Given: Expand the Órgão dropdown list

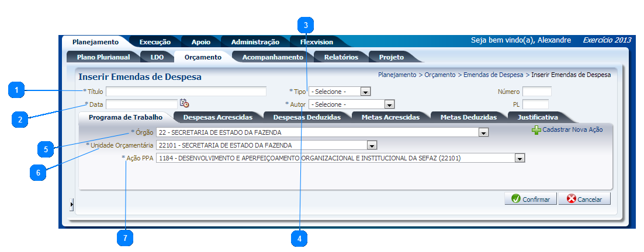Looking at the screenshot, I should click(x=483, y=133).
